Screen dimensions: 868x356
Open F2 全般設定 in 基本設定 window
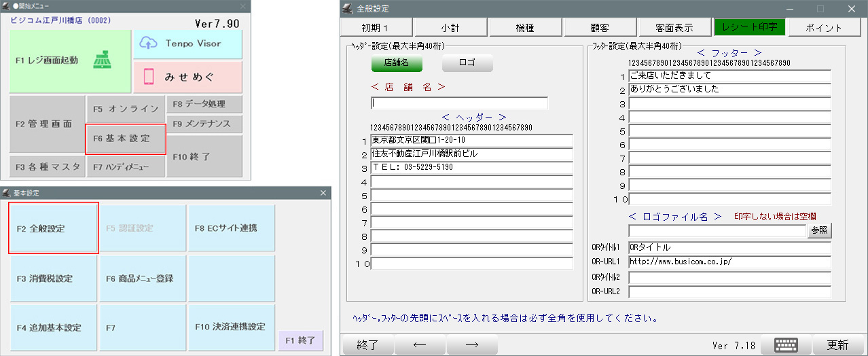54,228
